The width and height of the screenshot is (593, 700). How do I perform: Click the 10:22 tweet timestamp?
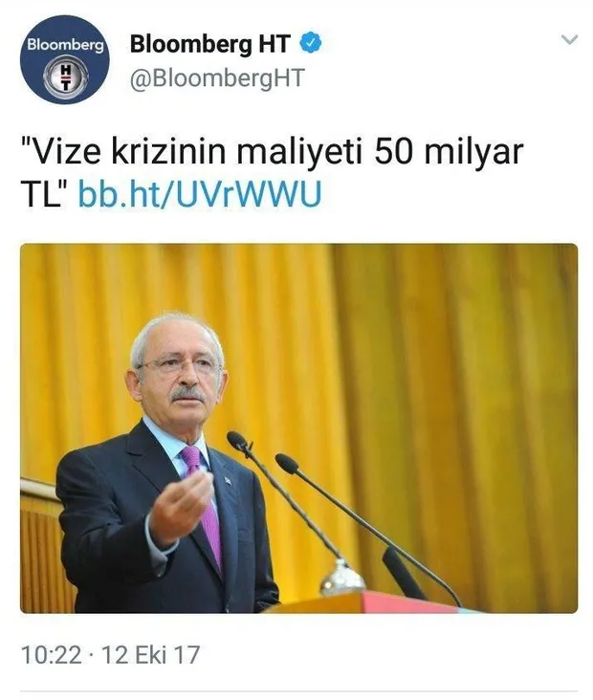(52, 655)
